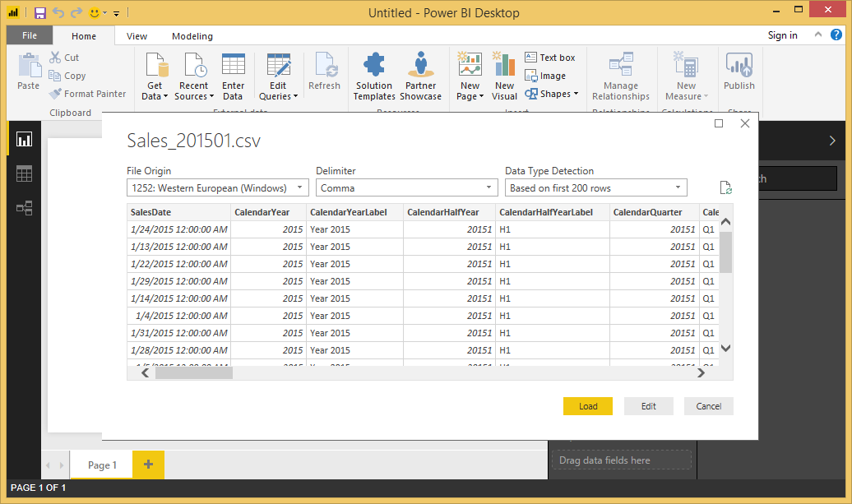Click the 1/24/2015 12:00:00 AM cell
Image resolution: width=852 pixels, height=504 pixels.
pos(178,229)
